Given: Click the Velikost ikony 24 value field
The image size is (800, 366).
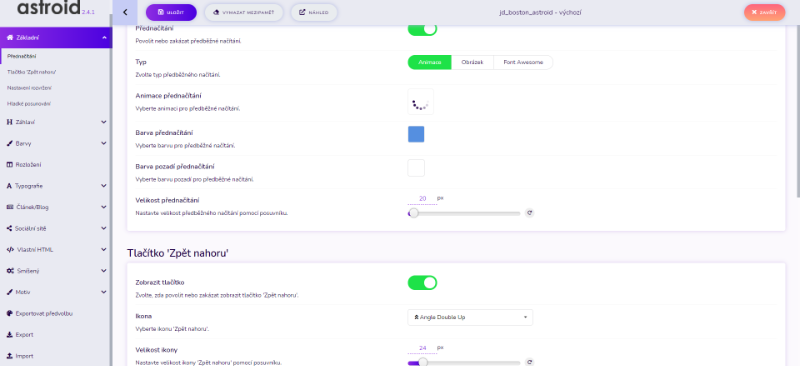Looking at the screenshot, I should coord(422,348).
